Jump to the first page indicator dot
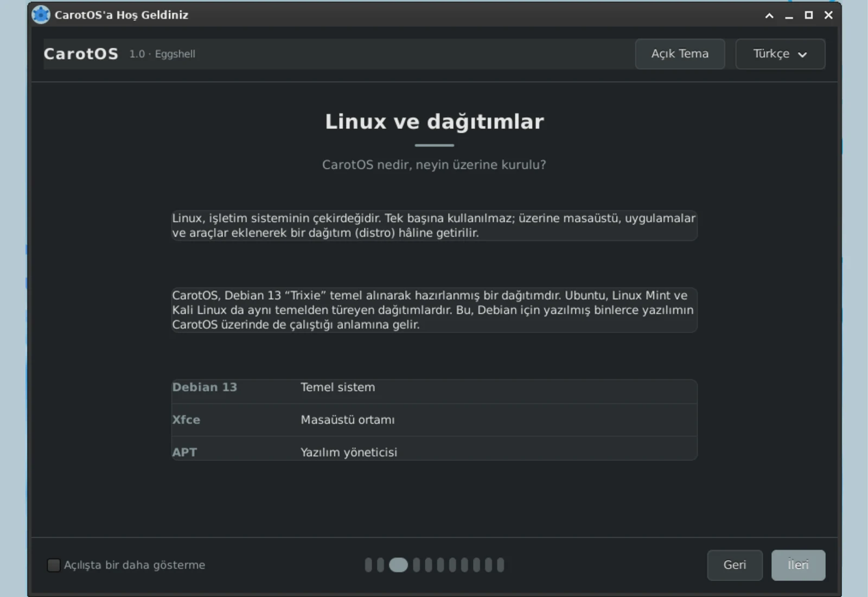The height and width of the screenshot is (597, 868). point(368,565)
